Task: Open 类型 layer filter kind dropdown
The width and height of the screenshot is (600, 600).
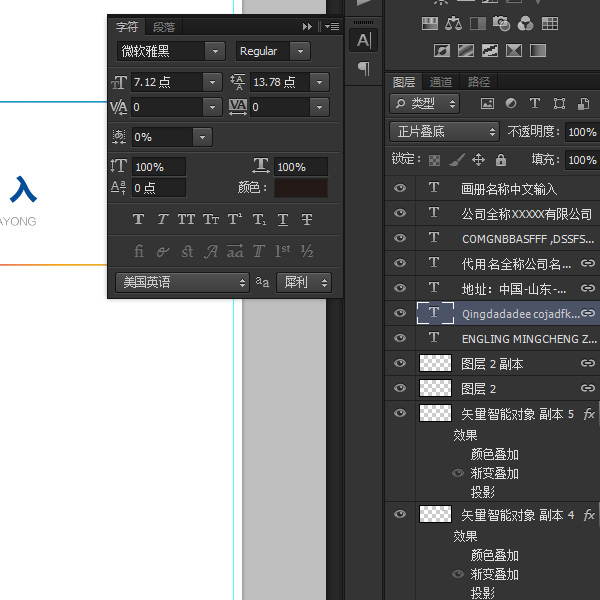Action: tap(425, 103)
